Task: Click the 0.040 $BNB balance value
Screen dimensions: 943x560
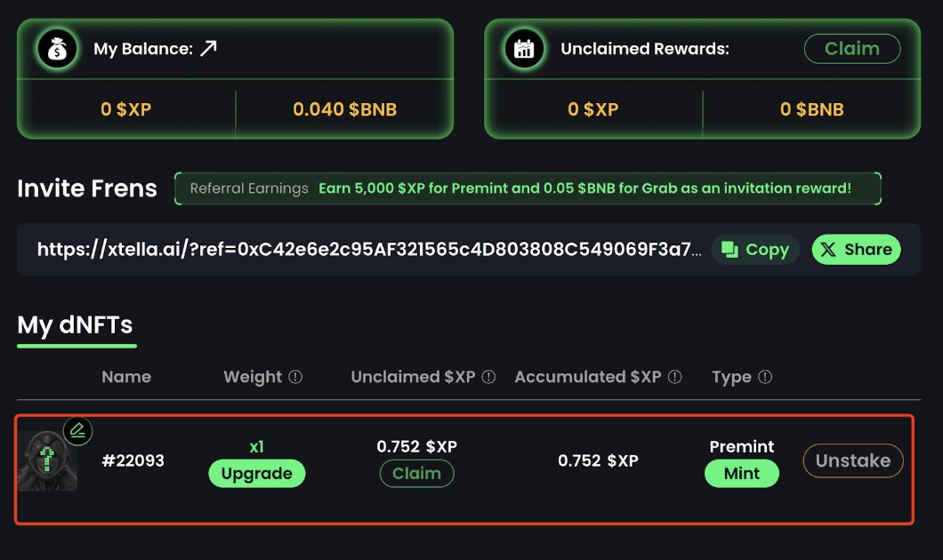Action: point(344,110)
